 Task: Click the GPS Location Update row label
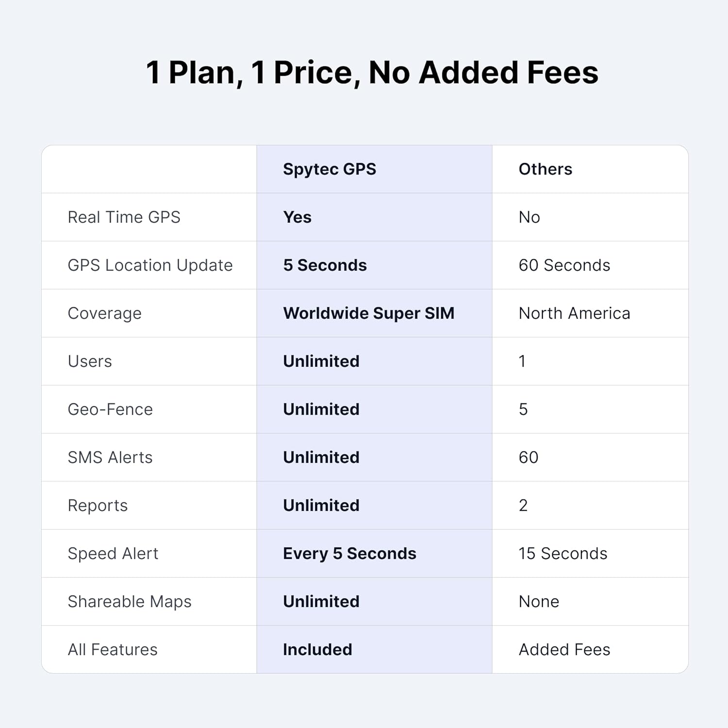click(x=150, y=265)
